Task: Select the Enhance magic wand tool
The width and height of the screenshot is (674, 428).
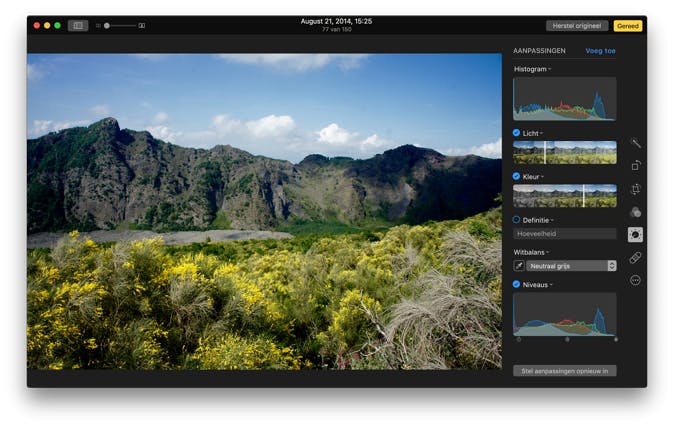Action: 636,143
